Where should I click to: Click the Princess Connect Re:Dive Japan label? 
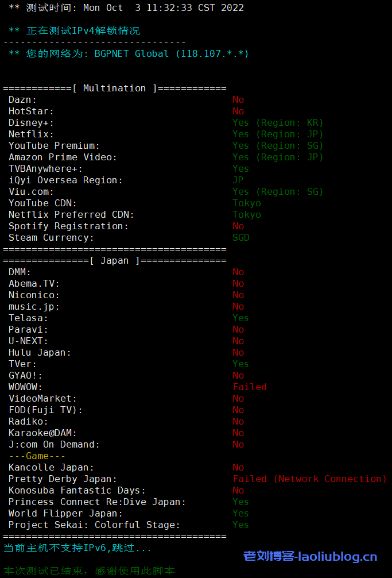pos(97,502)
